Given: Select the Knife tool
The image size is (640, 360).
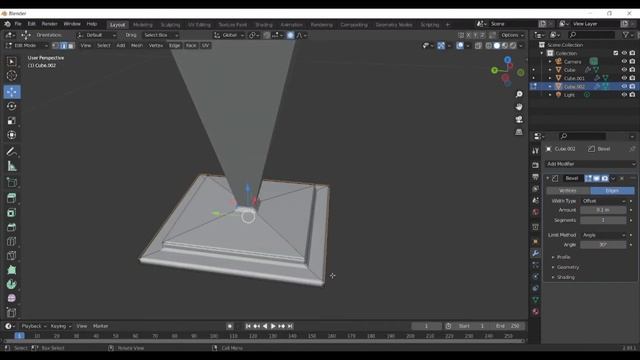Looking at the screenshot, I should (12, 256).
